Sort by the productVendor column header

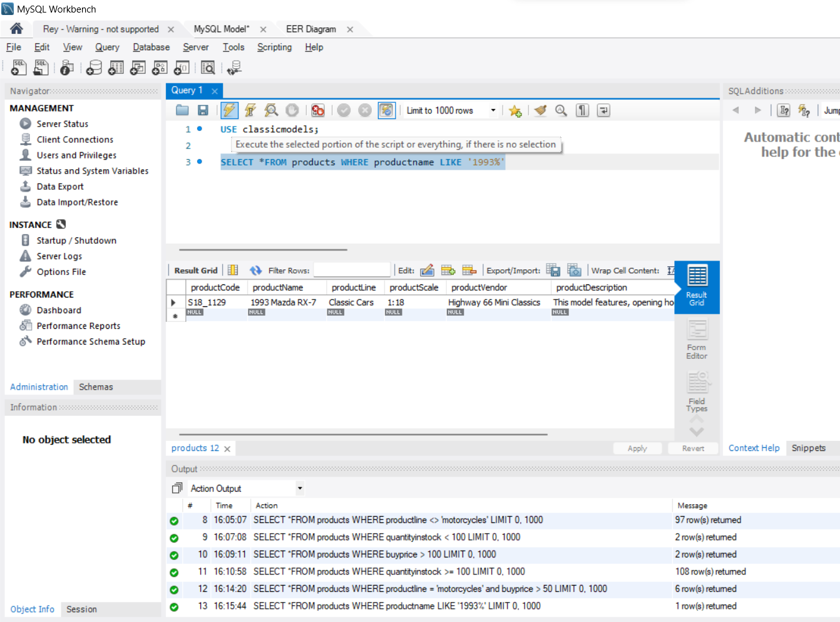tap(498, 288)
